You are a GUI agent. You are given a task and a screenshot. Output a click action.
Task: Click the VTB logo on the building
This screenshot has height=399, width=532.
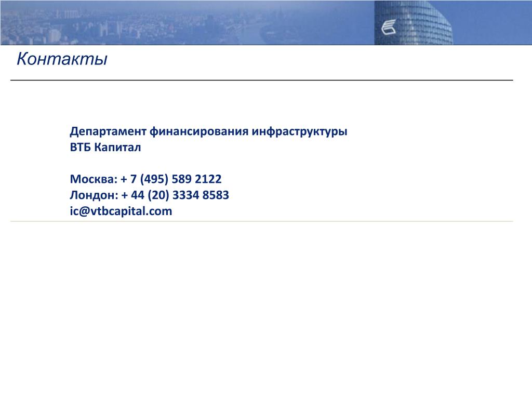click(x=389, y=27)
